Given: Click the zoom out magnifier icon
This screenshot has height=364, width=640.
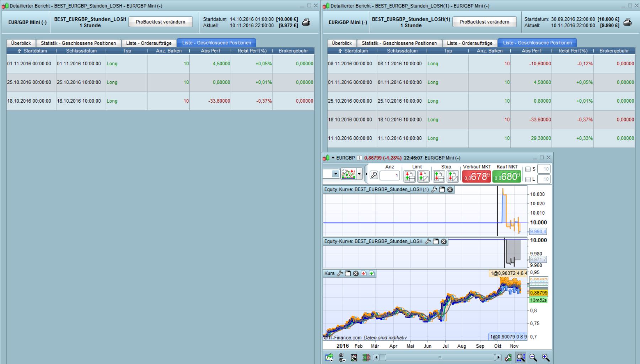Looking at the screenshot, I should click(x=533, y=358).
